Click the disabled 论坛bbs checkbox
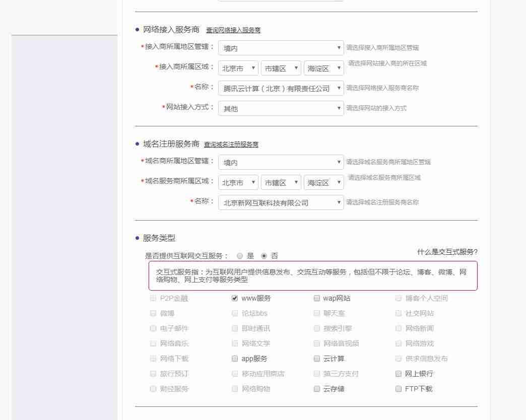526x420 pixels. [x=235, y=313]
